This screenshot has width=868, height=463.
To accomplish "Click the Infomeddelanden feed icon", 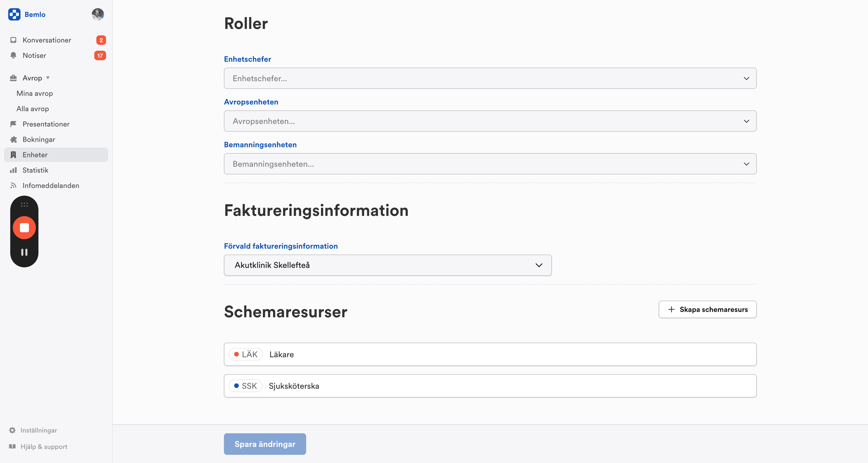I will click(x=13, y=185).
